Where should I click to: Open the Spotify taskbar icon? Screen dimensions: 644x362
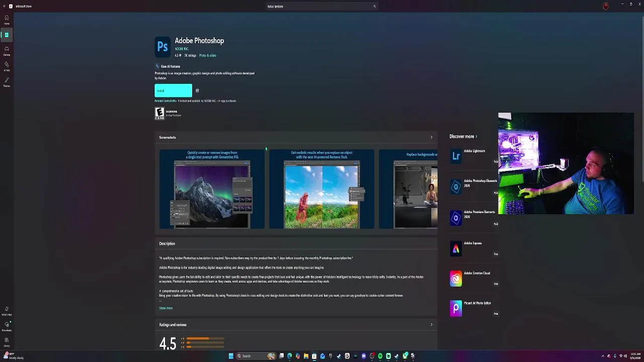pos(380,356)
